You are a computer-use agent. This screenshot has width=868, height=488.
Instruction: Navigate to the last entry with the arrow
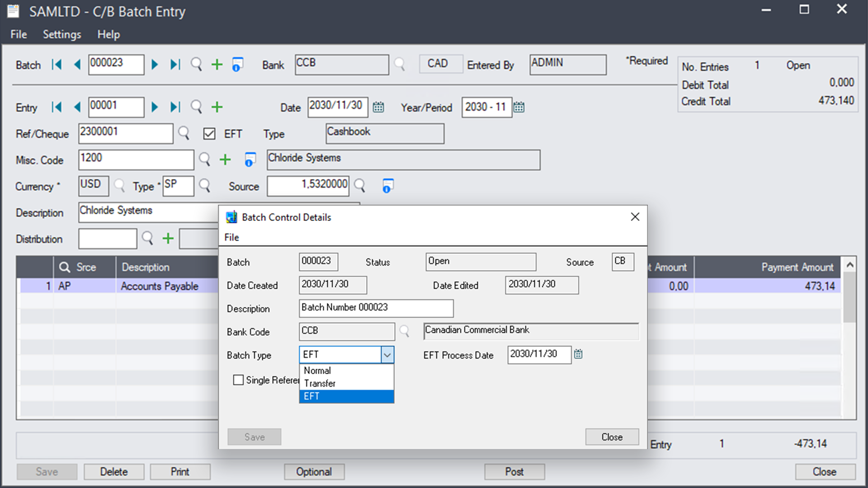point(175,107)
